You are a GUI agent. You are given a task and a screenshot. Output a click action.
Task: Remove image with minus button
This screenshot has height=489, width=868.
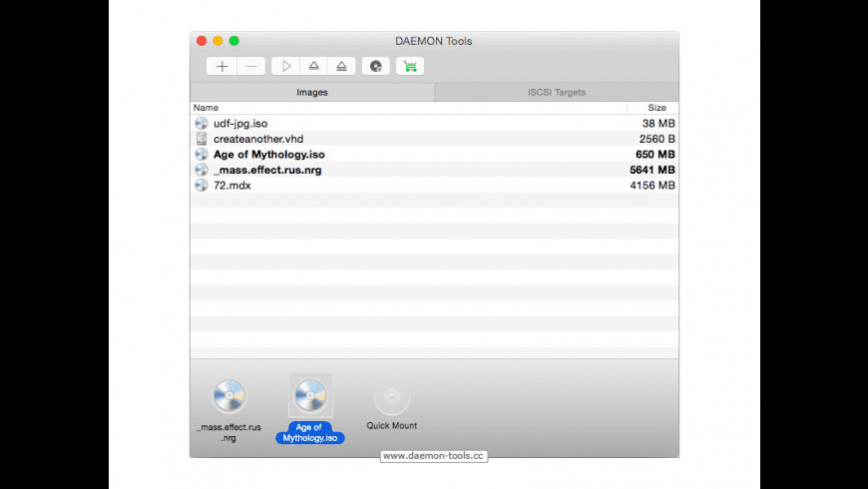click(251, 67)
